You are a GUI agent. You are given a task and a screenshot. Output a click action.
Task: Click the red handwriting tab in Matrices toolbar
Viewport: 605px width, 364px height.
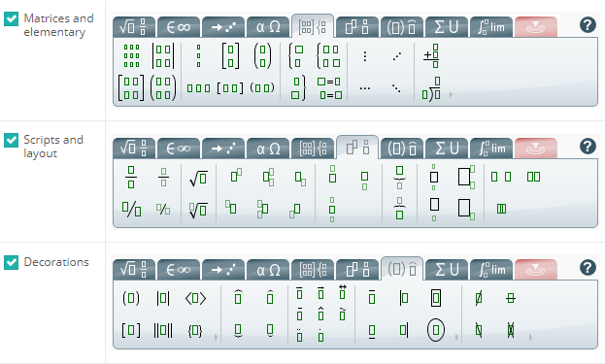coord(536,27)
